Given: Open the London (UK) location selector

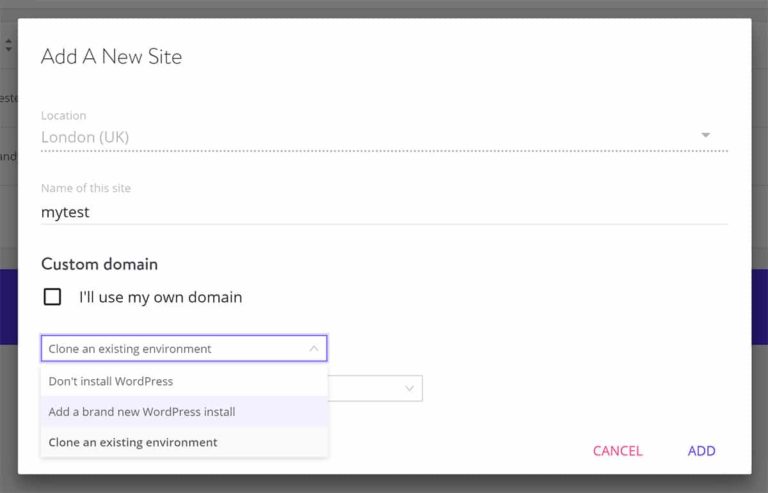Looking at the screenshot, I should 370,136.
